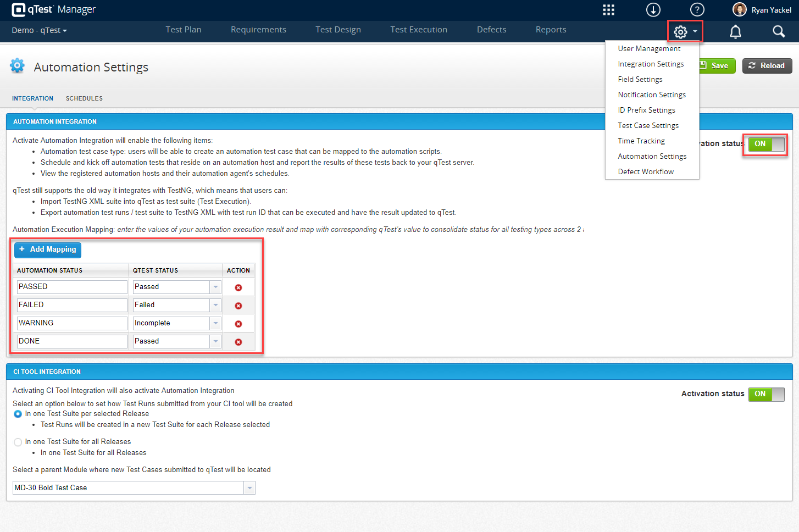Click the download icon in top bar
Screen dimensions: 799x532
653,10
